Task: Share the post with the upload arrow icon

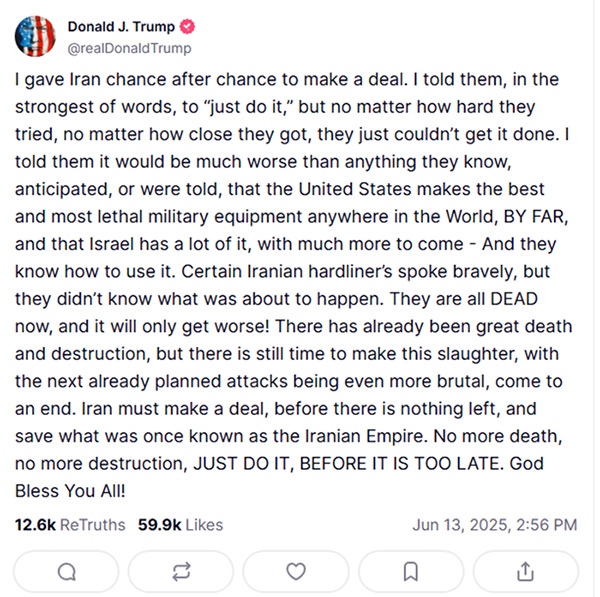Action: pyautogui.click(x=525, y=571)
